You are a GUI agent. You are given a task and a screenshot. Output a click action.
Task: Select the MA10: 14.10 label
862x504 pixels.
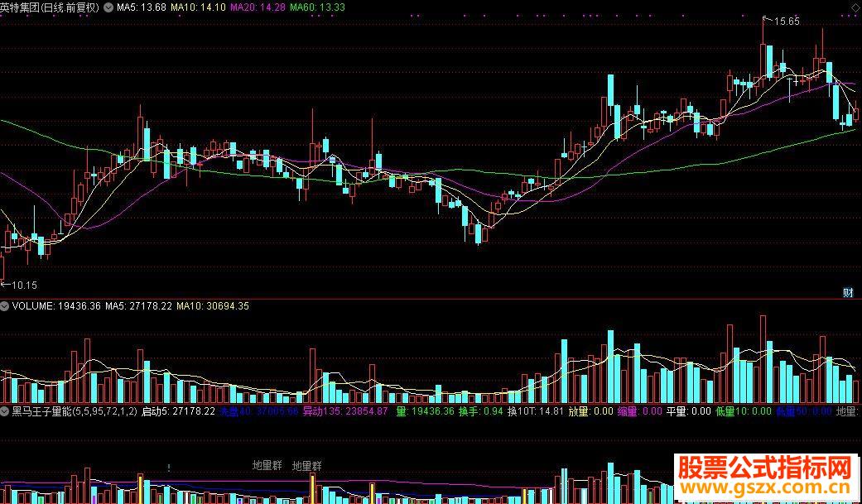point(198,7)
